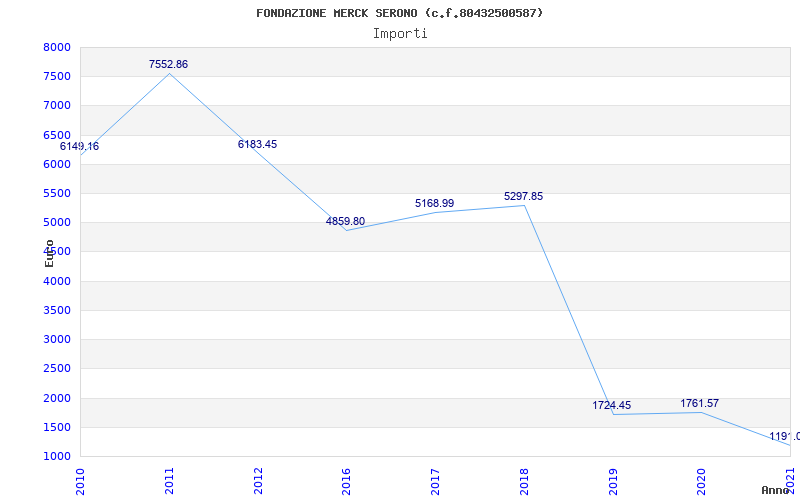Click the 6500 y-axis tick label
Viewport: 800px width, 500px height.
[56, 136]
